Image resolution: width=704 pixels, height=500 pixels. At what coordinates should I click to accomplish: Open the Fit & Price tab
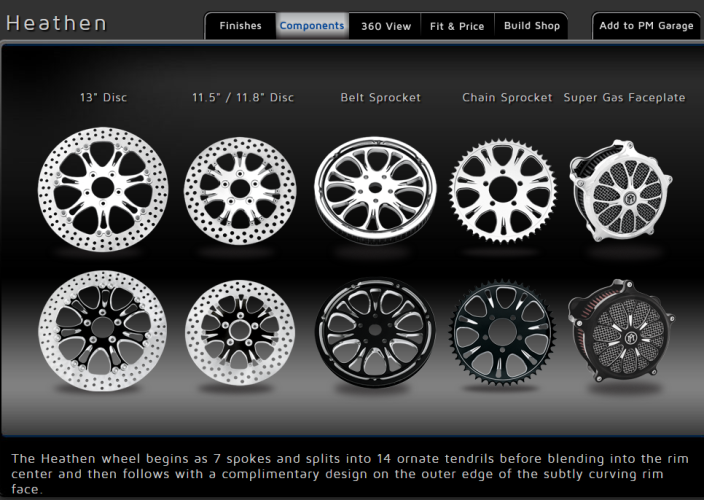[x=457, y=26]
